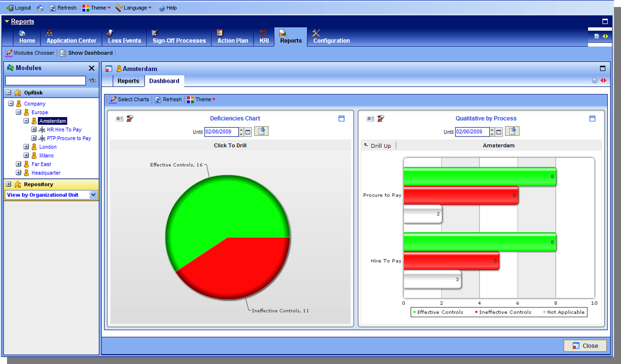Open the Help option

coord(168,8)
